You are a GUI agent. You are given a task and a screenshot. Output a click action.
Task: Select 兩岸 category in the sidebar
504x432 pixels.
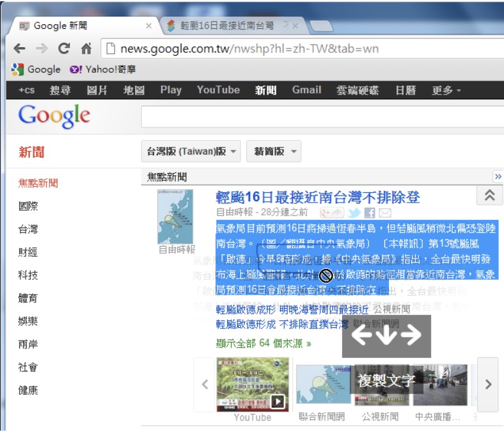point(28,344)
